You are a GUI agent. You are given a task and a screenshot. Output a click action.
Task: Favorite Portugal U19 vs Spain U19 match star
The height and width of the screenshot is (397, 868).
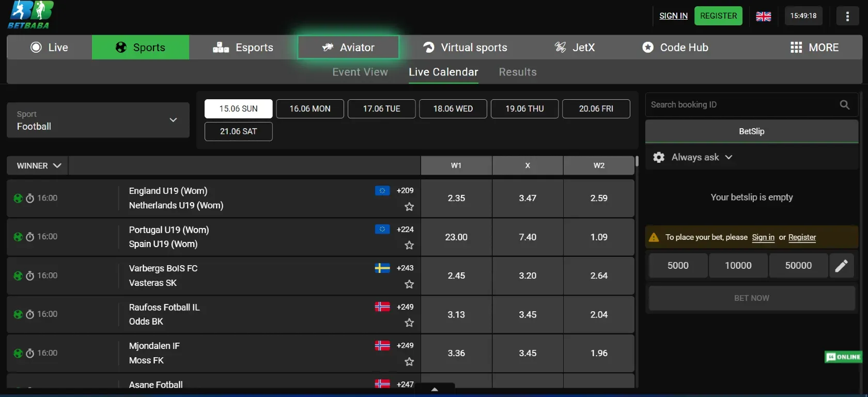pos(409,245)
